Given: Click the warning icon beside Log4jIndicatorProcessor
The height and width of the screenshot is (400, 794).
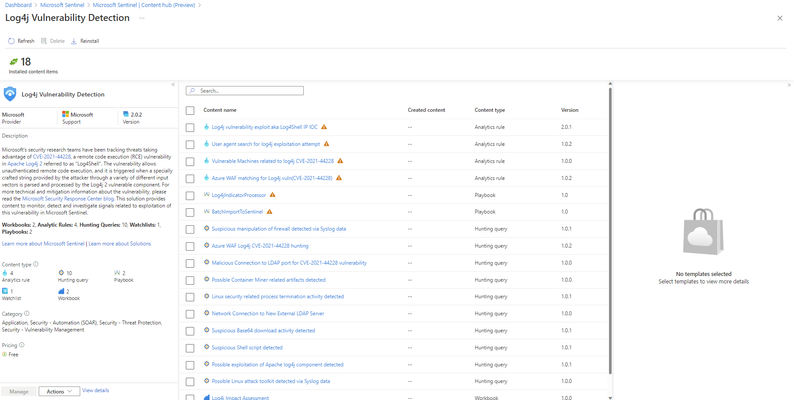Looking at the screenshot, I should 272,195.
